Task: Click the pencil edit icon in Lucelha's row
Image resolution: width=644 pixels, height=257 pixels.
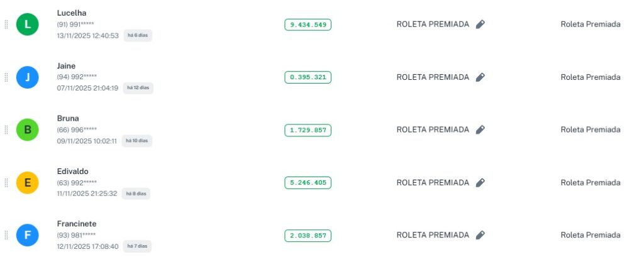Action: (x=480, y=25)
